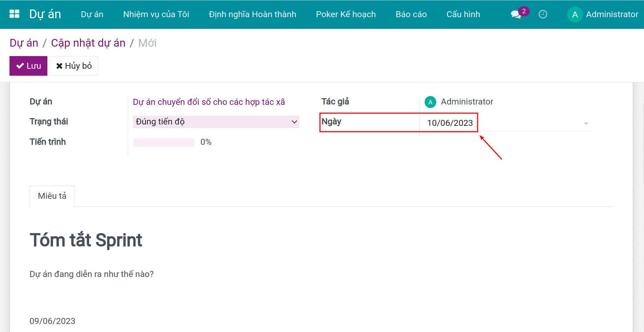This screenshot has width=644, height=332.
Task: Select the Miêu tả tab
Action: click(52, 196)
